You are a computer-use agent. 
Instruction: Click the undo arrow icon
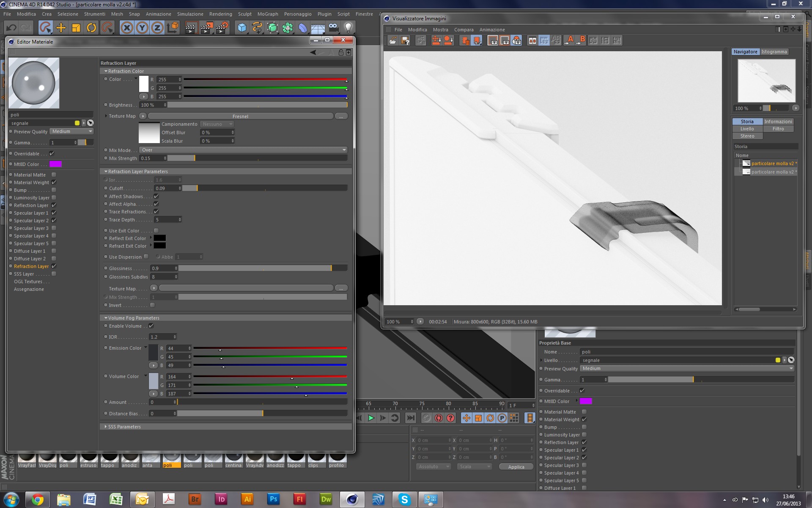tap(11, 28)
